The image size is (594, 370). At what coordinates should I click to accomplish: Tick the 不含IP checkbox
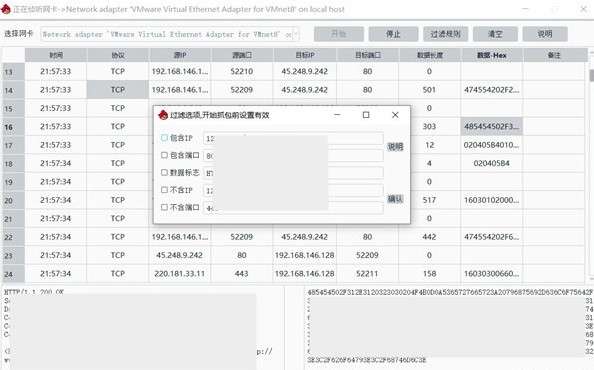pos(164,190)
